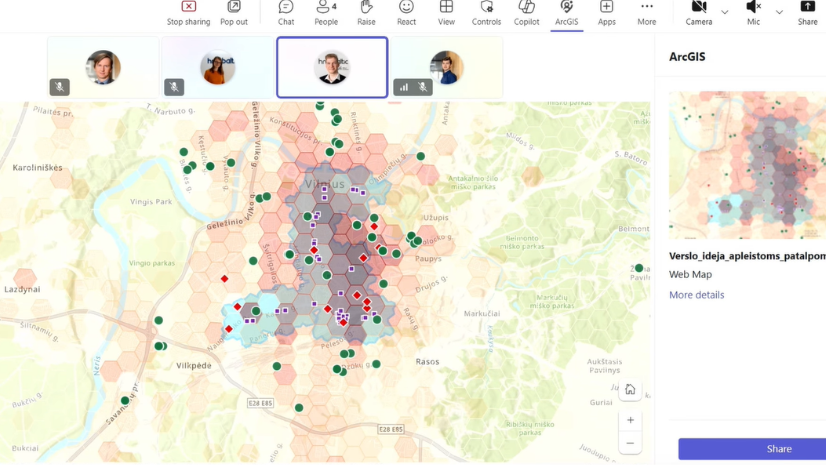Screen dimensions: 826x465
Task: Open the React emoji menu
Action: point(406,13)
